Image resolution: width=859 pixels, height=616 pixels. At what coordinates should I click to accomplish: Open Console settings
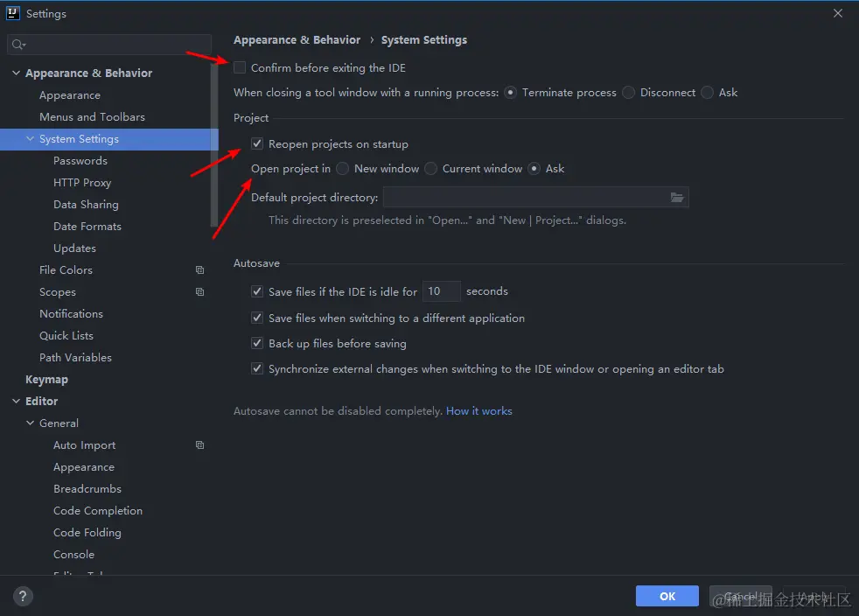74,555
